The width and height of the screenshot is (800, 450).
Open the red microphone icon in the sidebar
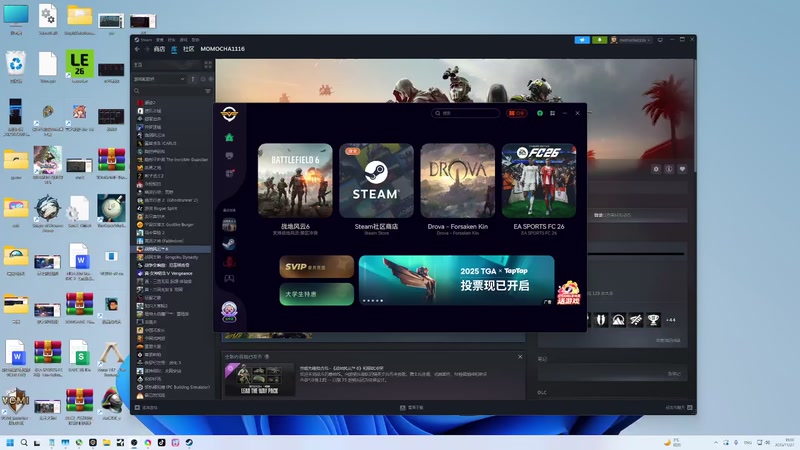pyautogui.click(x=229, y=261)
